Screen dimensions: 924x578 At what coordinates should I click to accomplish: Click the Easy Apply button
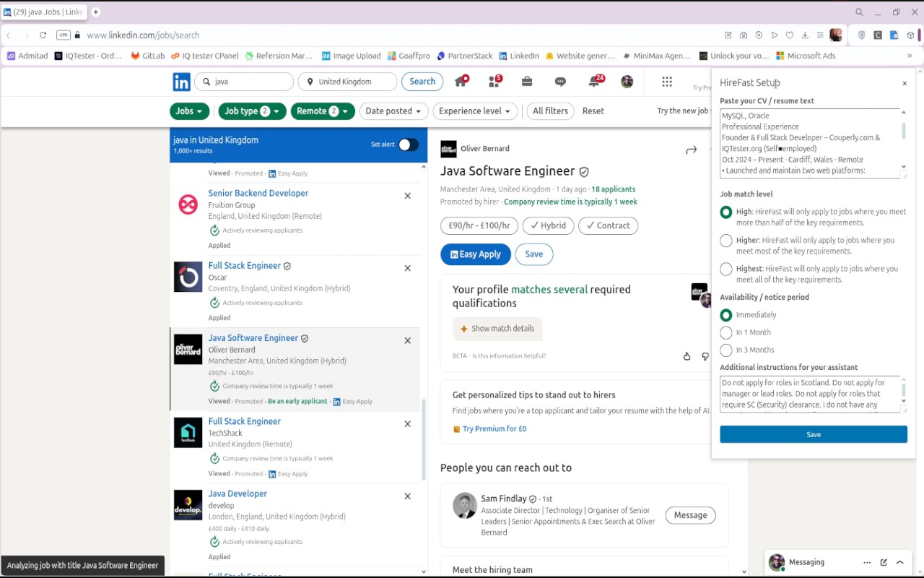(476, 254)
